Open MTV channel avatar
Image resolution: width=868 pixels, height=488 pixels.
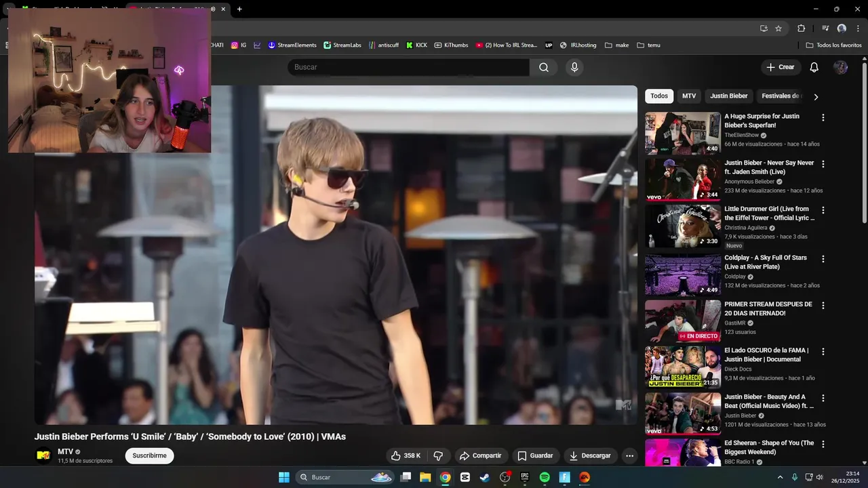[43, 455]
